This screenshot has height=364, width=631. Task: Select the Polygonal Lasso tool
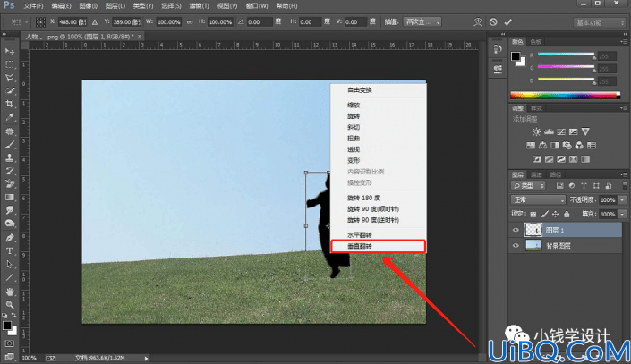[x=10, y=78]
